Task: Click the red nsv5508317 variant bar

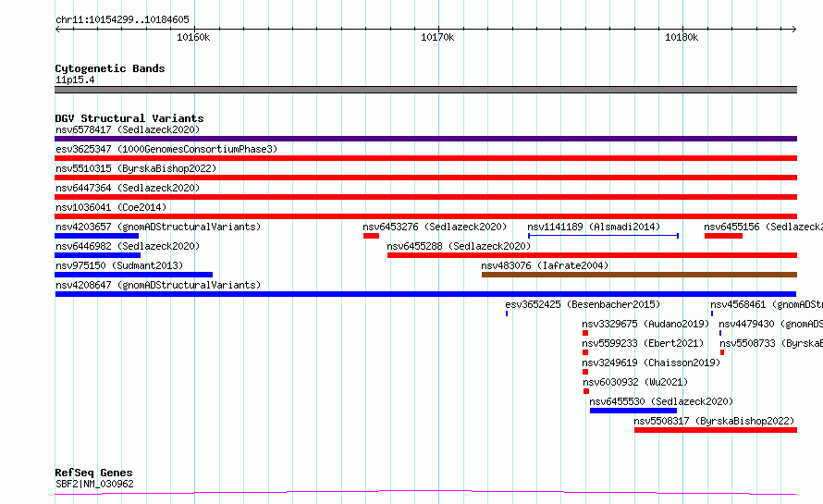Action: (x=716, y=430)
